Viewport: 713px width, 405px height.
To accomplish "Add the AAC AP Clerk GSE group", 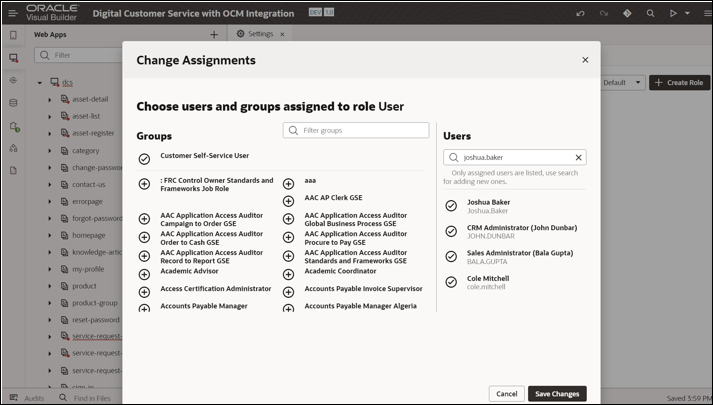I will tap(288, 201).
